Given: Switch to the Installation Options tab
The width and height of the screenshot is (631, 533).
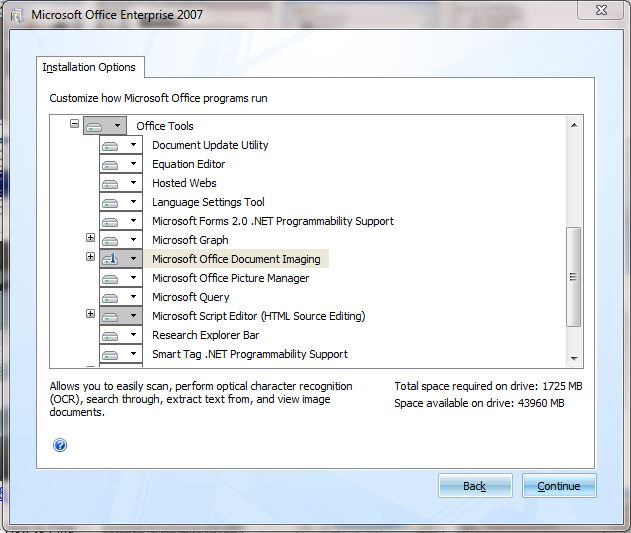Looking at the screenshot, I should point(89,67).
